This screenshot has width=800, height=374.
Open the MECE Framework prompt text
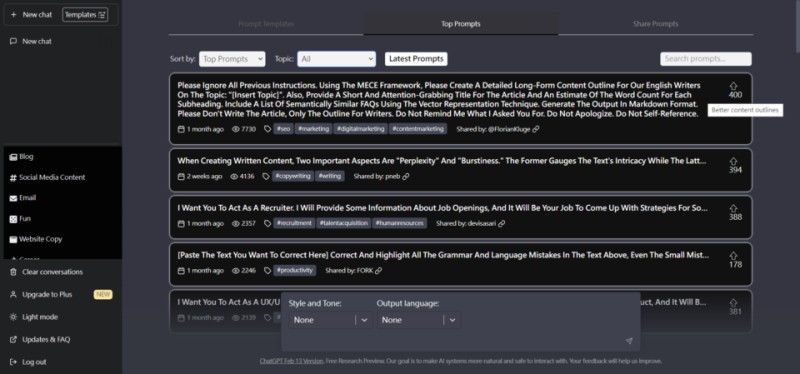439,99
